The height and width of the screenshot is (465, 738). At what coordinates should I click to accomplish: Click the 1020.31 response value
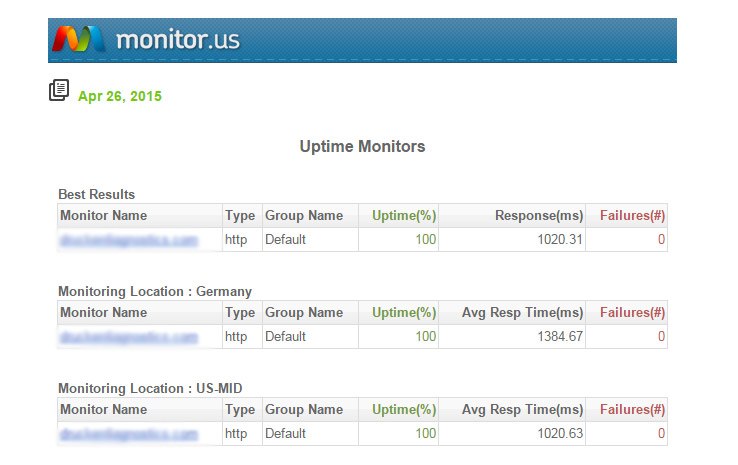[x=560, y=240]
